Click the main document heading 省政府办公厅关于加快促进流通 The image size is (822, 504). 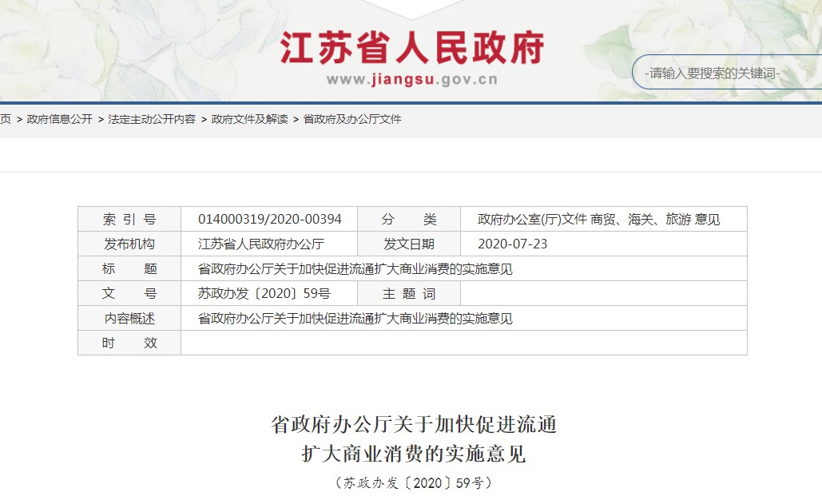pos(413,425)
